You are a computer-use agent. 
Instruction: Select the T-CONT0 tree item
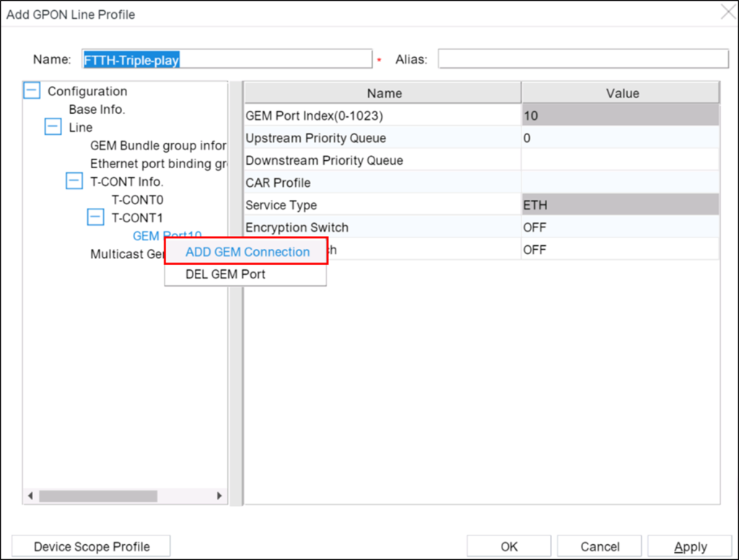click(137, 199)
